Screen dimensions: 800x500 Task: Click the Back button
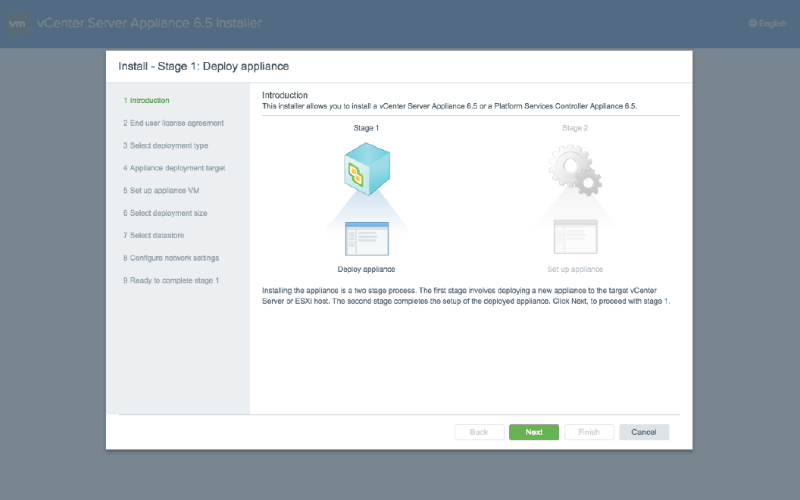click(x=479, y=432)
